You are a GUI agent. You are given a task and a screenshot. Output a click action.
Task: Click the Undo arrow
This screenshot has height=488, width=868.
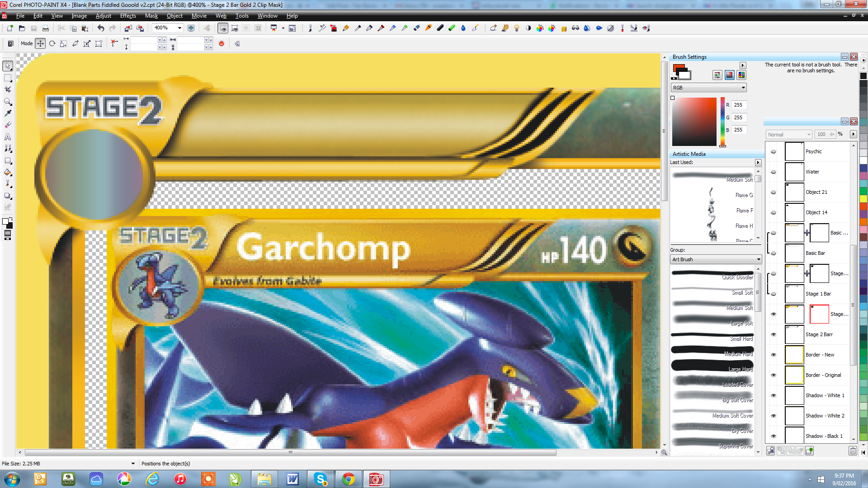(x=100, y=28)
